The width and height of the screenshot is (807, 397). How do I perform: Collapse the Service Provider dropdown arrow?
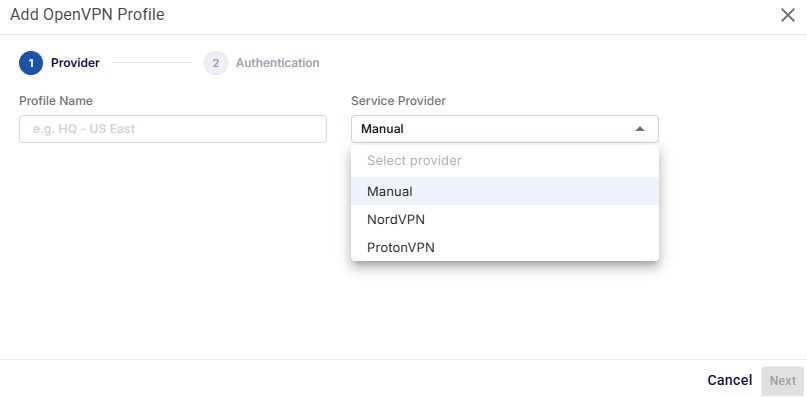640,129
